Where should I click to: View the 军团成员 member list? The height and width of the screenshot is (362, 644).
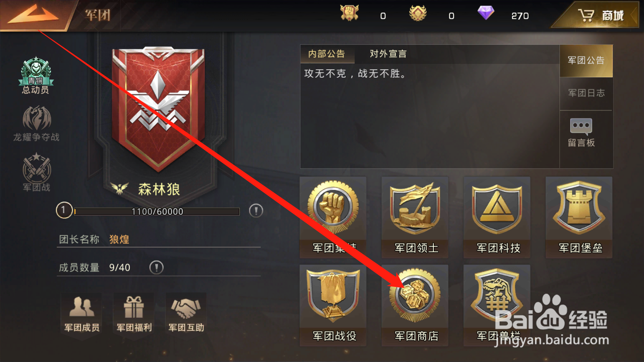point(81,313)
